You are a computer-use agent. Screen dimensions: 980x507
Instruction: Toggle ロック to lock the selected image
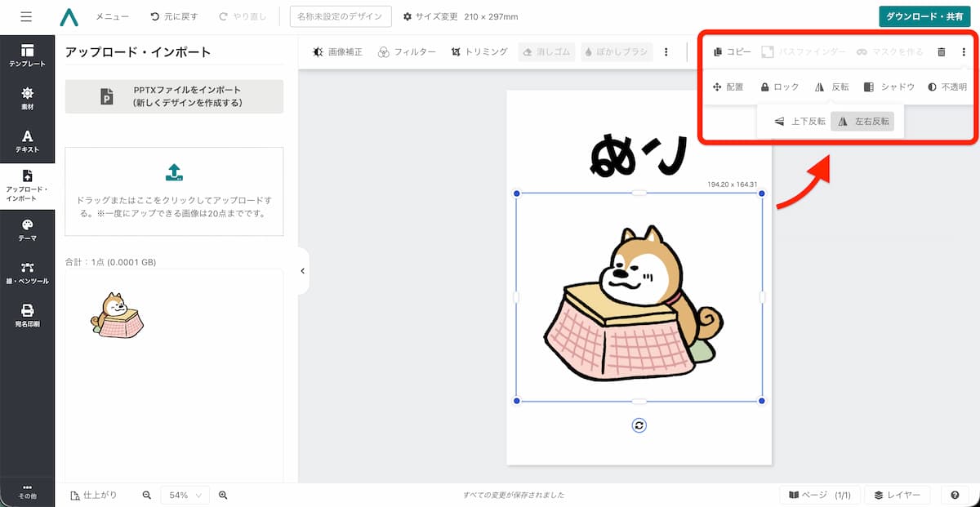pos(780,87)
